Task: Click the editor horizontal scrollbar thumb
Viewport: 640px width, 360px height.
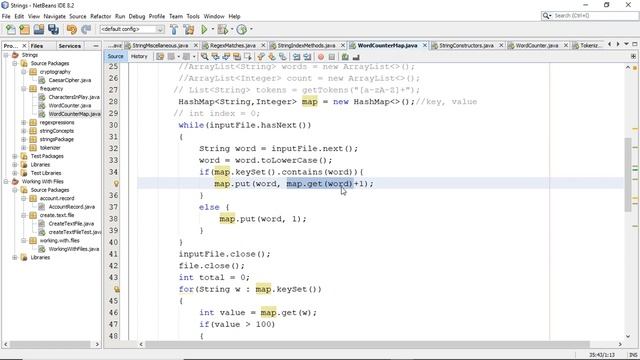Action: [x=368, y=344]
